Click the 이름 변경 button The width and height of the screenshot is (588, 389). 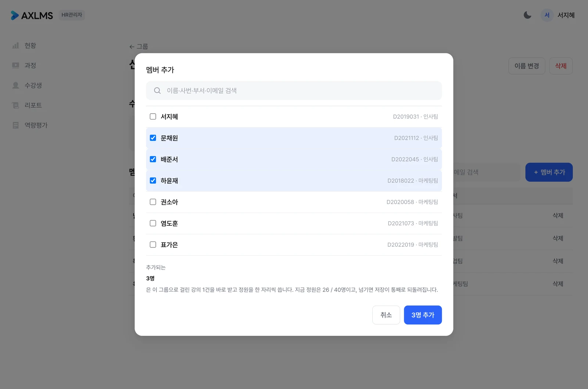coord(527,66)
